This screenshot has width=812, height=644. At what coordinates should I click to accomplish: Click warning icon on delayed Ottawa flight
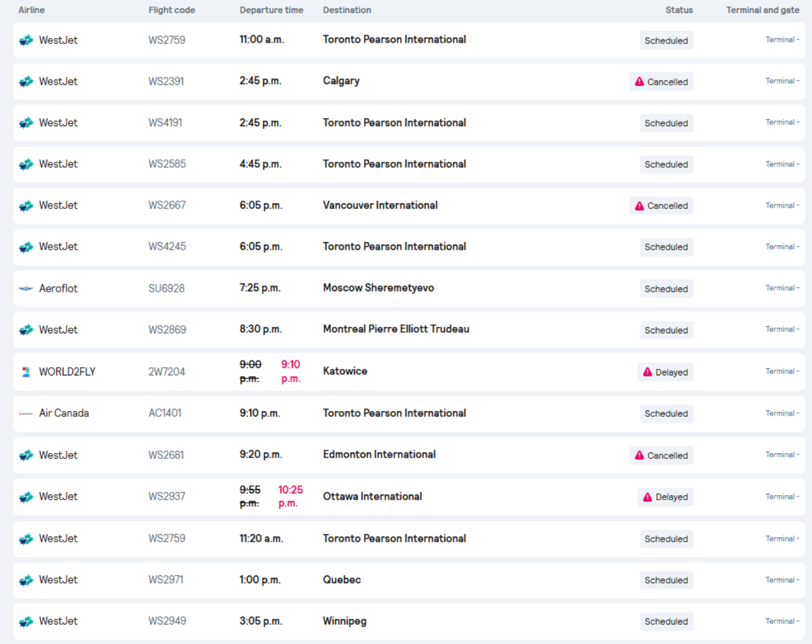click(648, 497)
